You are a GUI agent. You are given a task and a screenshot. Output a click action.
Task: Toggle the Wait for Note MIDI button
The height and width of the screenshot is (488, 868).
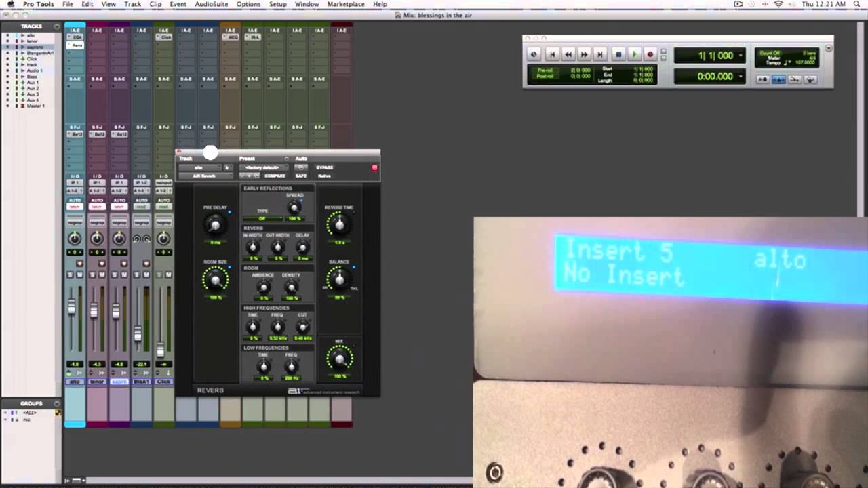pyautogui.click(x=763, y=79)
